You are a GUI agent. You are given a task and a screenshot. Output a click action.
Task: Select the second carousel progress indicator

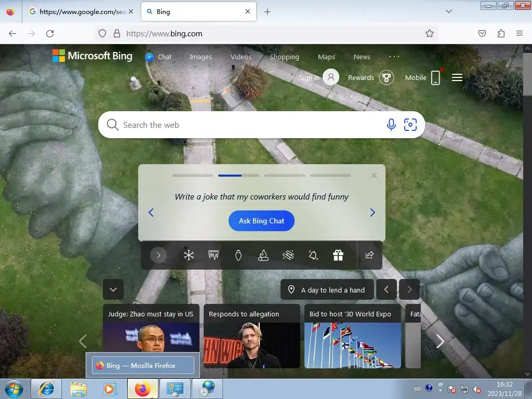(238, 176)
